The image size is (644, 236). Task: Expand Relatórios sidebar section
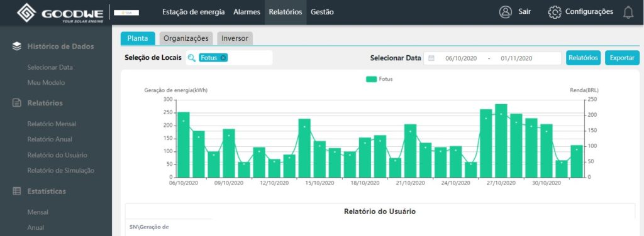(x=45, y=103)
